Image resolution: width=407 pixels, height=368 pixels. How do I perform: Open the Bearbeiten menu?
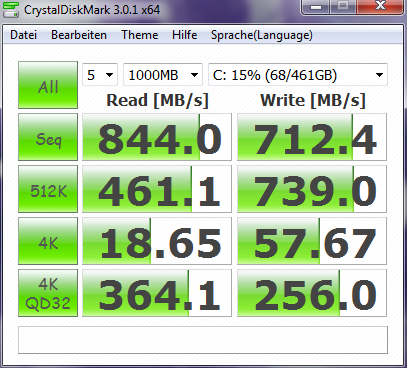click(79, 35)
